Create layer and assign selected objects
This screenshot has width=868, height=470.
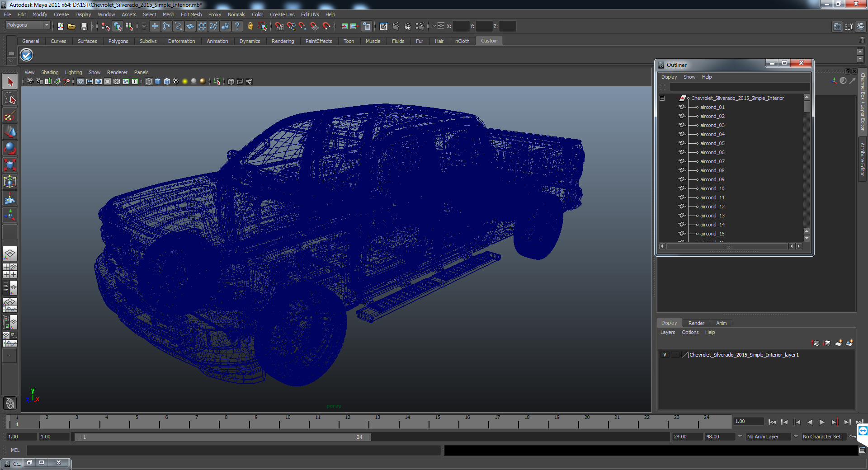[849, 343]
